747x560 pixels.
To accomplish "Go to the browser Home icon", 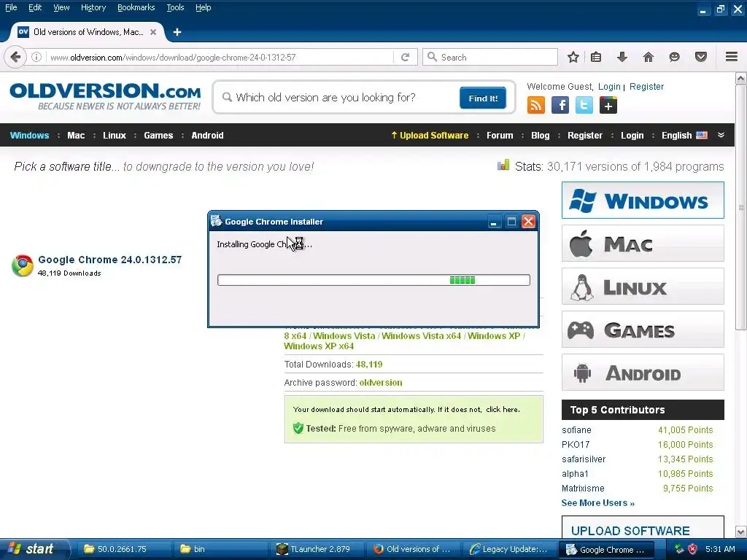I will (x=648, y=57).
